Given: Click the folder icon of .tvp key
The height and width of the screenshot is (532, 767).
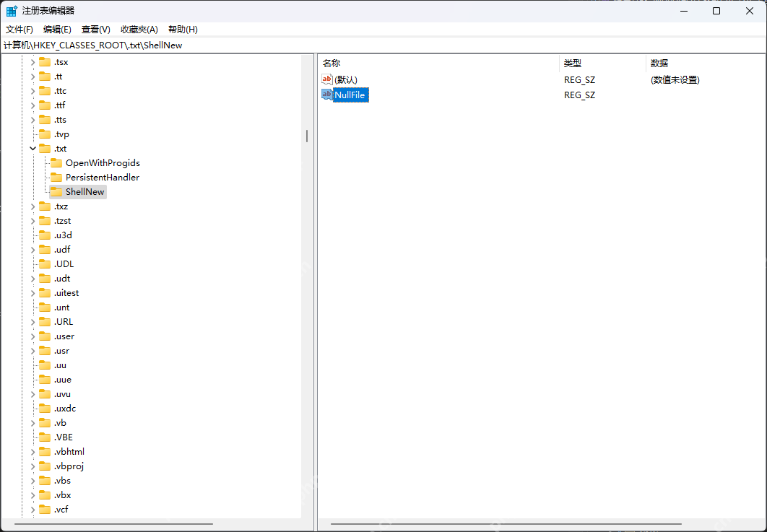Looking at the screenshot, I should [45, 134].
